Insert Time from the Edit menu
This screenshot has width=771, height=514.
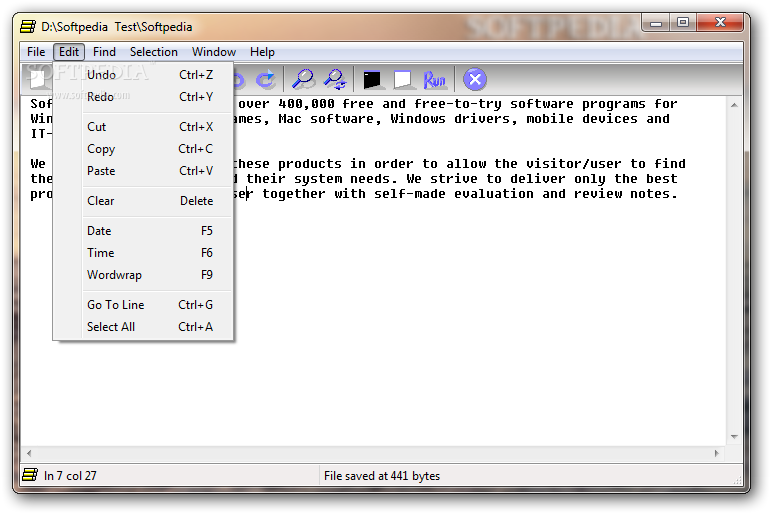click(x=143, y=253)
